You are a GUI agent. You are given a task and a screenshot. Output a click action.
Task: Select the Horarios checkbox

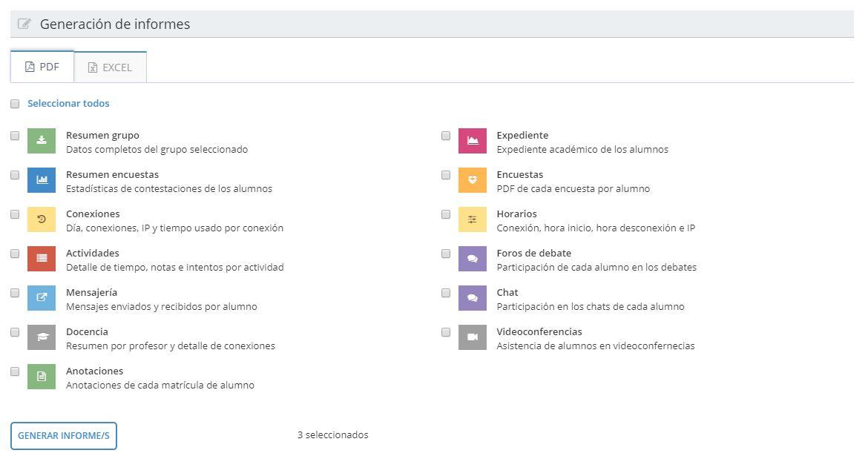coord(446,214)
